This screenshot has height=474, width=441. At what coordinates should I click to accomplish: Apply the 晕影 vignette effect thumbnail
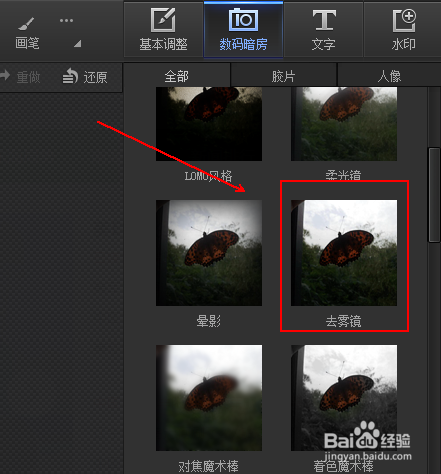[x=209, y=253]
